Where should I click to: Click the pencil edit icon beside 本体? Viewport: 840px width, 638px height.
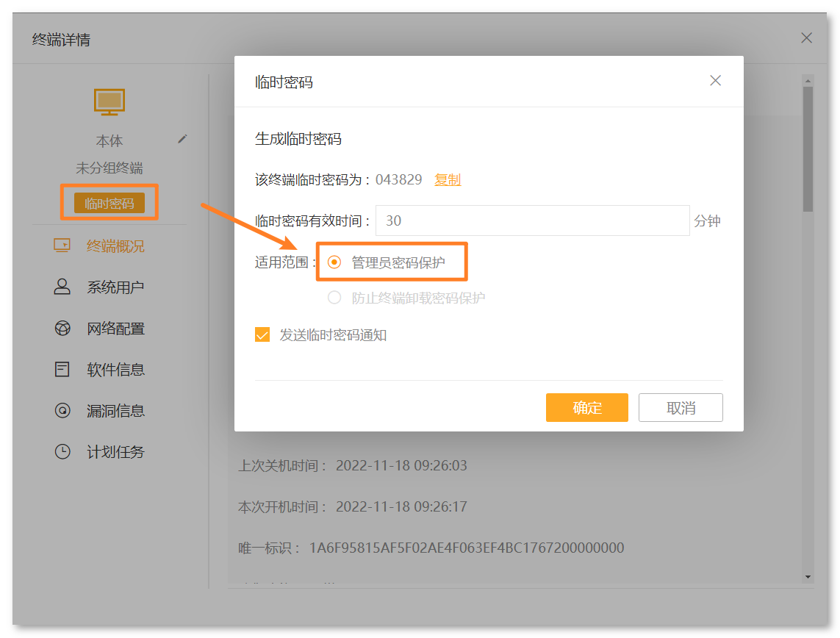[182, 139]
